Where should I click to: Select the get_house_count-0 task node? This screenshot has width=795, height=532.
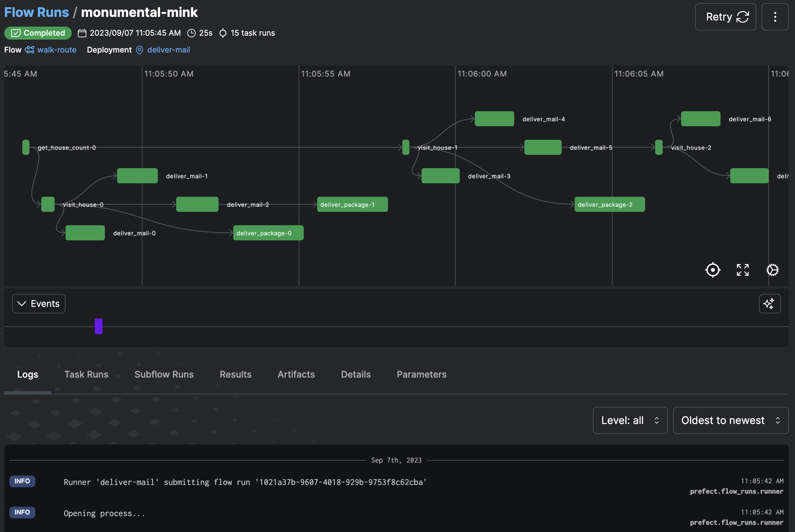(26, 147)
